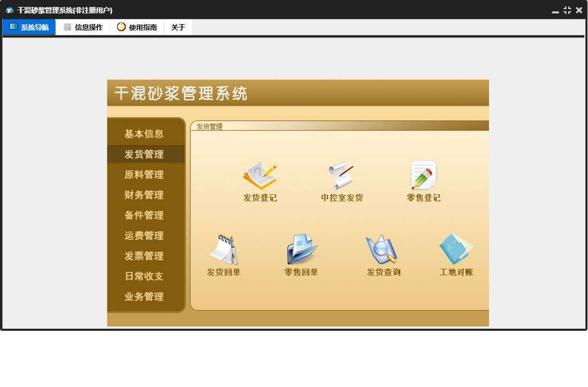588x387 pixels.
Task: Click the 发货查询 text label
Action: [x=384, y=272]
